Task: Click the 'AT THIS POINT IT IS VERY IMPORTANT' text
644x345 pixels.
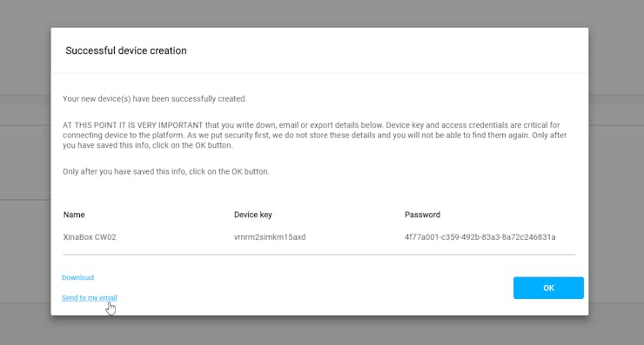Action: [132, 125]
